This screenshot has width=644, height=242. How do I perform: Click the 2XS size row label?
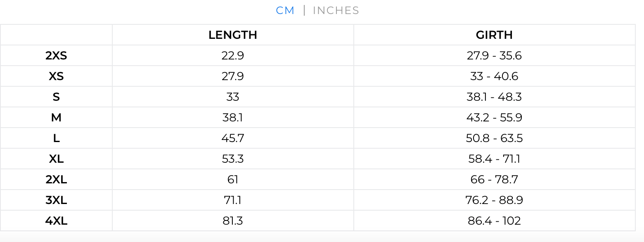(56, 56)
